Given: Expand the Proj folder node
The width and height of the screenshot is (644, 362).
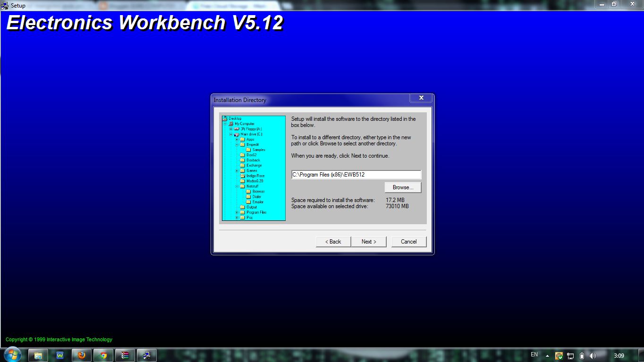Looking at the screenshot, I should 237,218.
